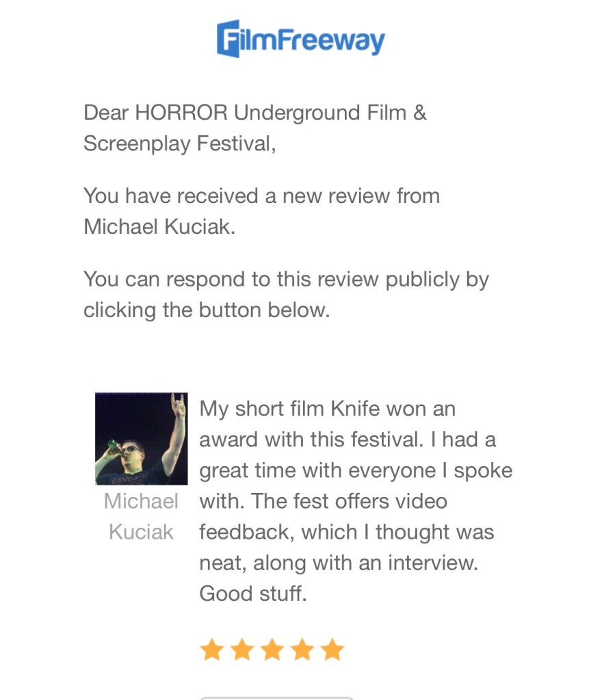Click the blue FilmFreeway clapperboard logo icon
This screenshot has width=602, height=700.
(x=228, y=39)
